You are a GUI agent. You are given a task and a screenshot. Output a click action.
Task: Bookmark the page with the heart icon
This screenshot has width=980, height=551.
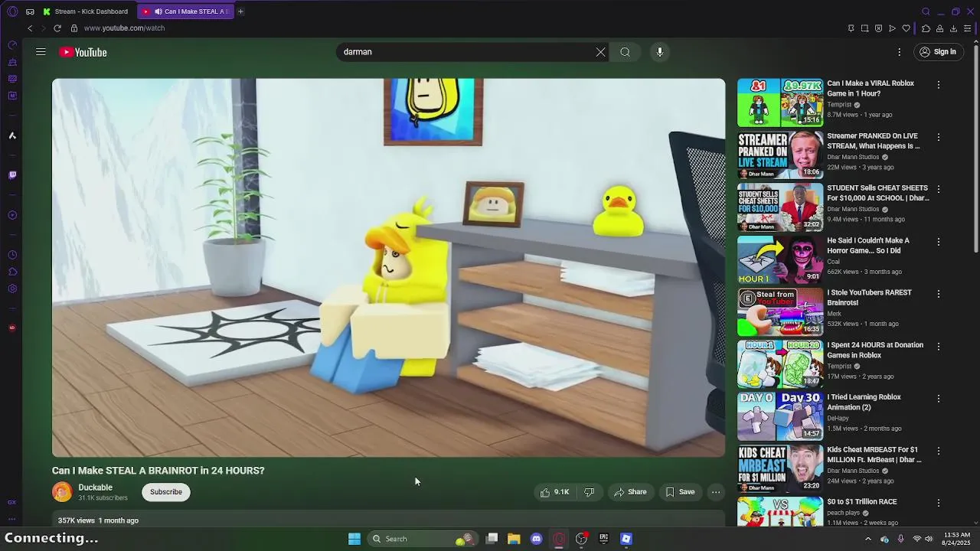coord(906,28)
